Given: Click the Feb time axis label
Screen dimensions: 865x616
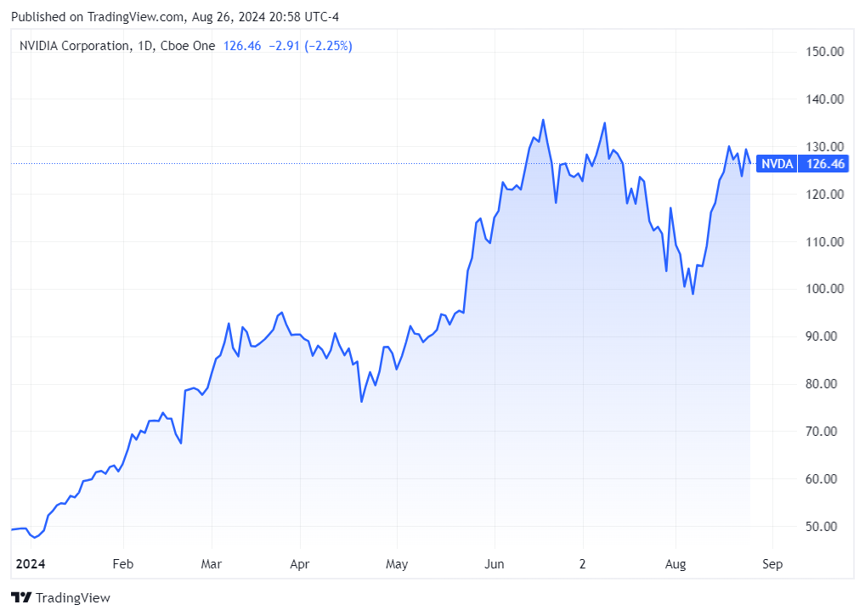Looking at the screenshot, I should (x=123, y=564).
